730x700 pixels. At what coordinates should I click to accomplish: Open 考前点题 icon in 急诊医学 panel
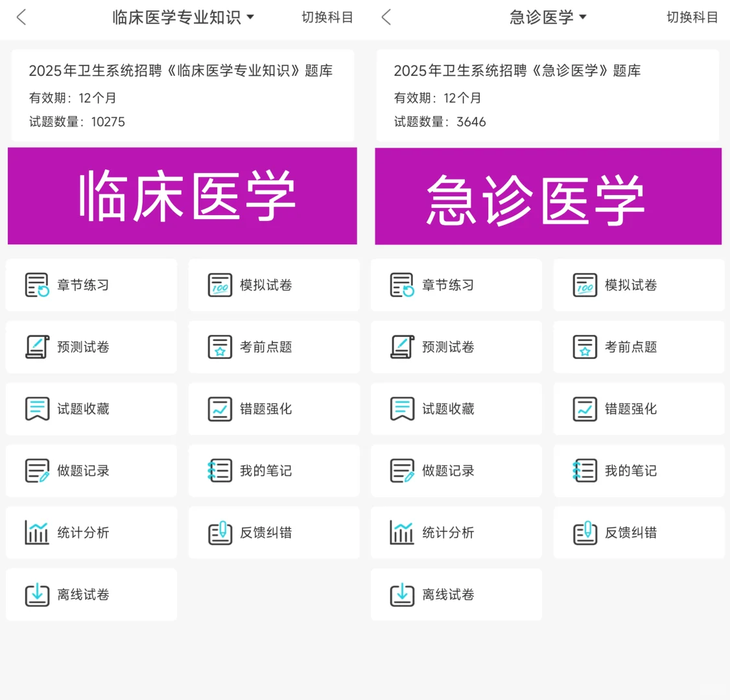click(585, 347)
